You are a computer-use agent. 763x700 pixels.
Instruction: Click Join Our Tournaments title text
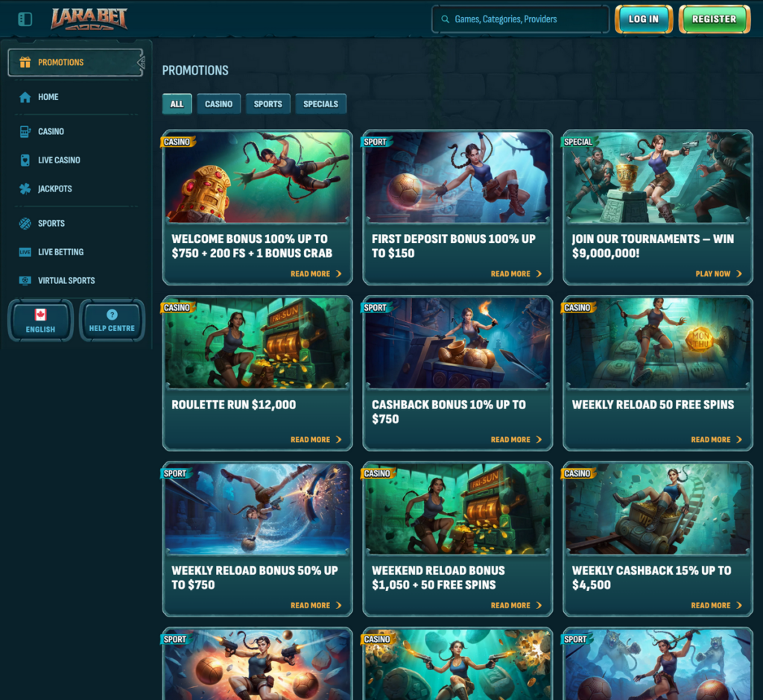tap(653, 246)
